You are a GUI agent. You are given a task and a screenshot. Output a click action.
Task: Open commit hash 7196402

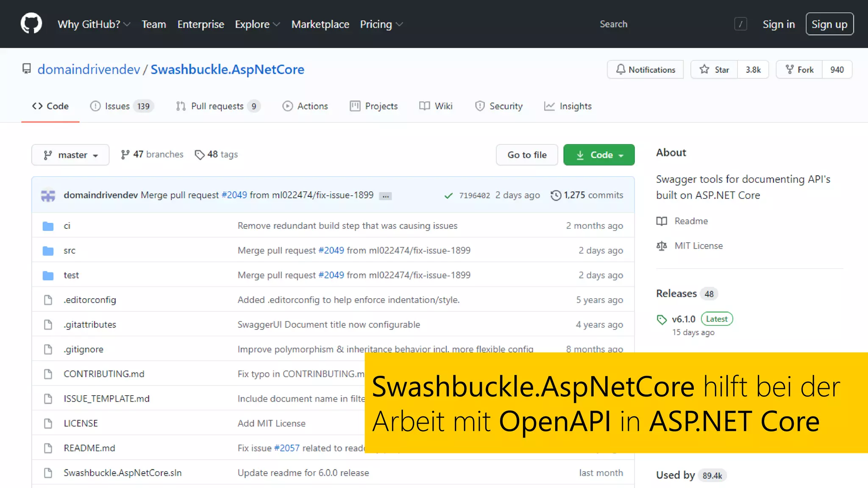(474, 196)
